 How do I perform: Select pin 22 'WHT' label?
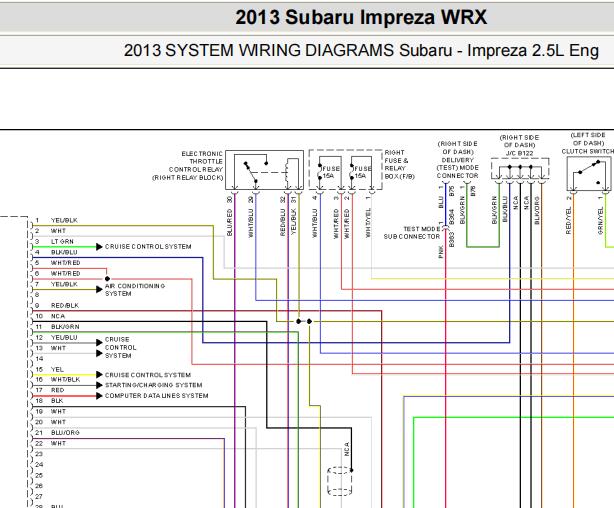click(x=58, y=443)
